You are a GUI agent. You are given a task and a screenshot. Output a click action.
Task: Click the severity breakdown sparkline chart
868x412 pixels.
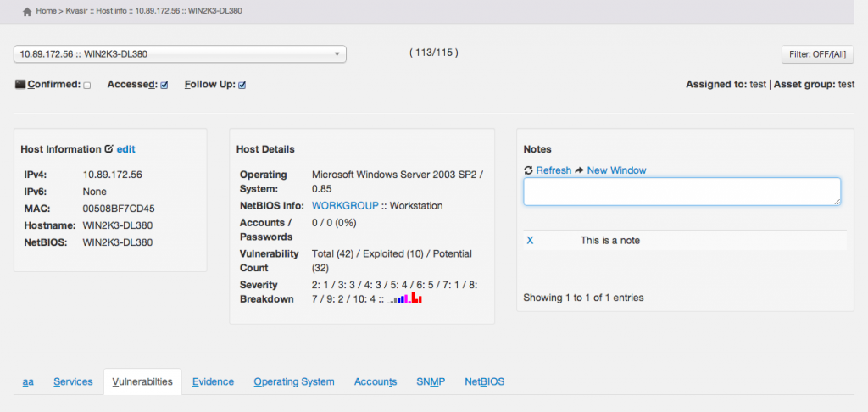405,298
